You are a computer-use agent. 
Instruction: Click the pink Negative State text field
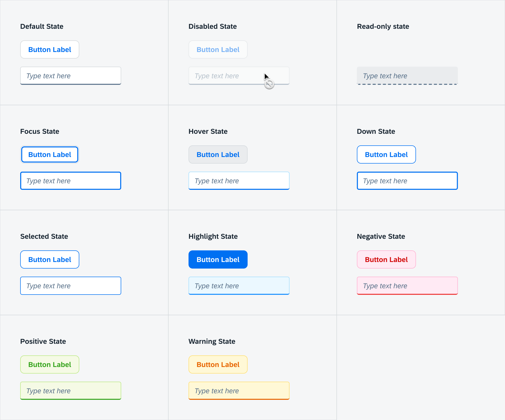(407, 286)
